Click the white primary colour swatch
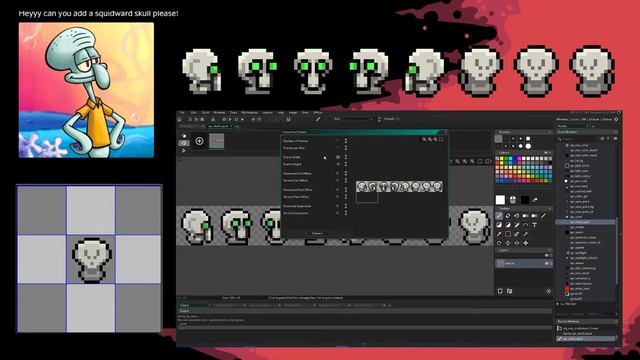Image resolution: width=640 pixels, height=360 pixels. (x=500, y=200)
